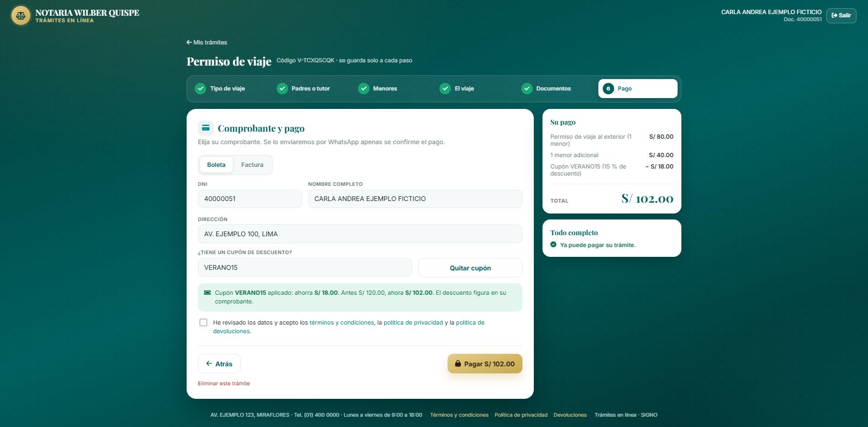Image resolution: width=868 pixels, height=427 pixels.
Task: Accept the terms and conditions checkbox
Action: click(x=203, y=322)
